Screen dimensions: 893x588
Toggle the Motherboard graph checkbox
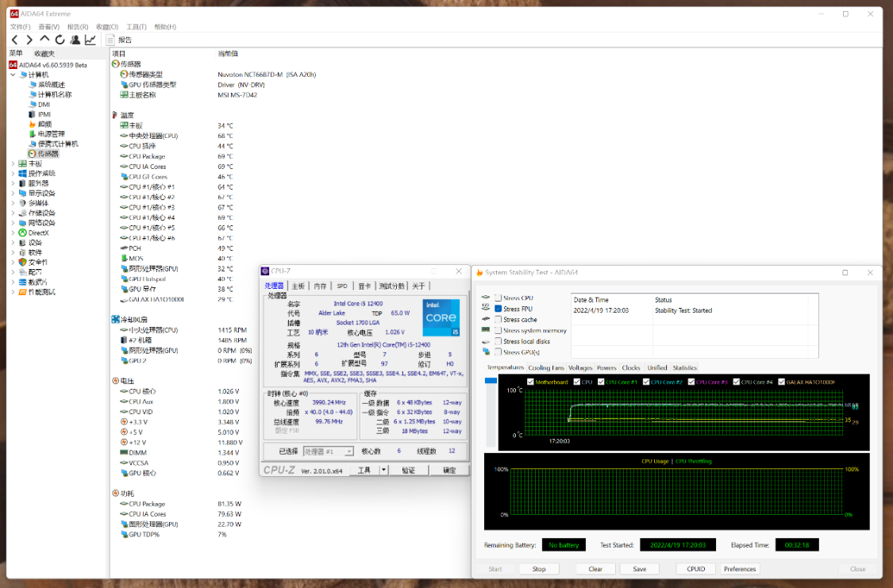point(530,382)
